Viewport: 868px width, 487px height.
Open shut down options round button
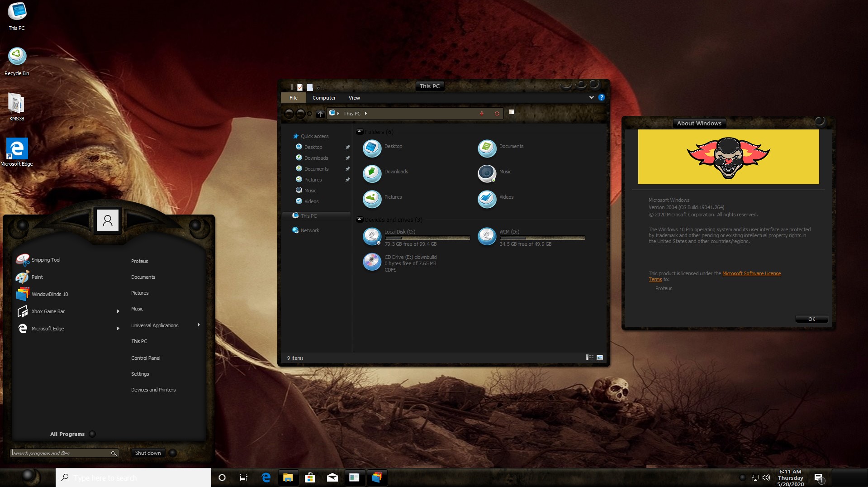[x=172, y=453]
